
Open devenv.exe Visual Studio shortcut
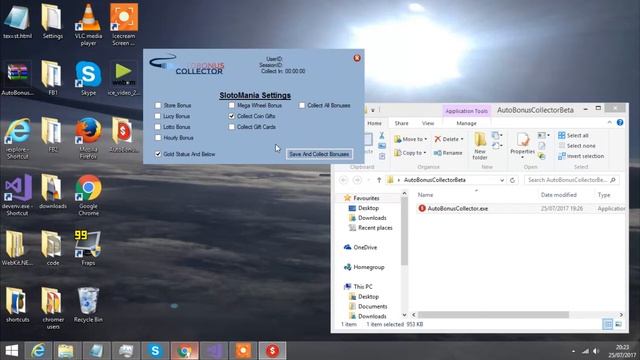coord(17,195)
